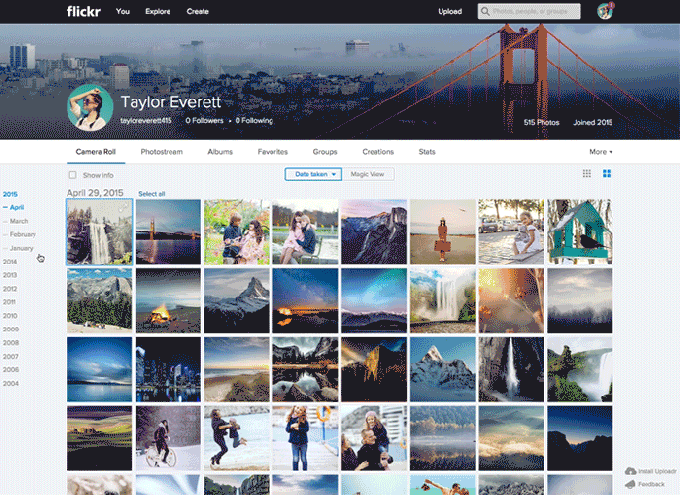Click 0 Followers link
This screenshot has width=680, height=495.
pyautogui.click(x=204, y=121)
